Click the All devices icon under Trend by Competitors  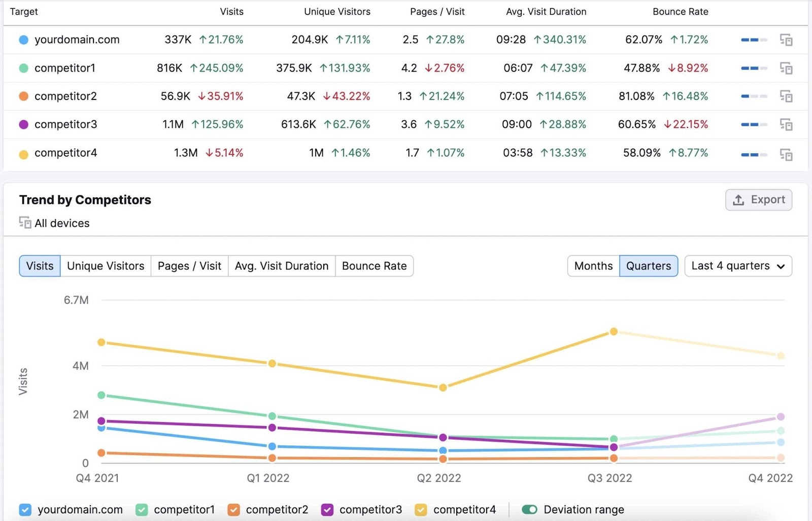click(x=24, y=223)
